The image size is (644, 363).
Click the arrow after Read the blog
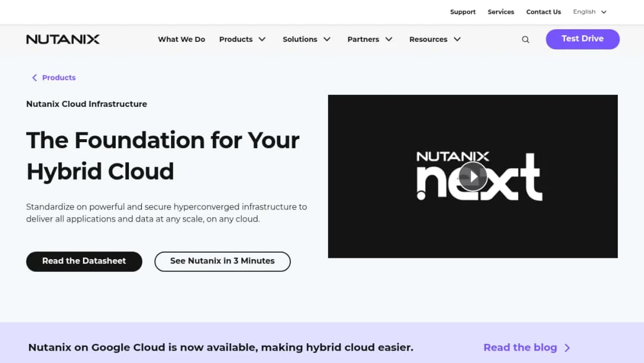[x=567, y=348]
